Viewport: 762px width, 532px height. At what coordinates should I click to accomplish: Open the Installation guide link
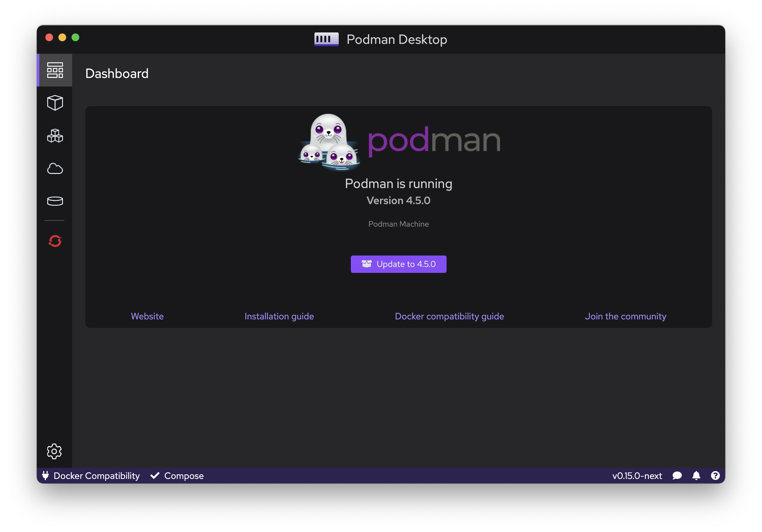[279, 316]
